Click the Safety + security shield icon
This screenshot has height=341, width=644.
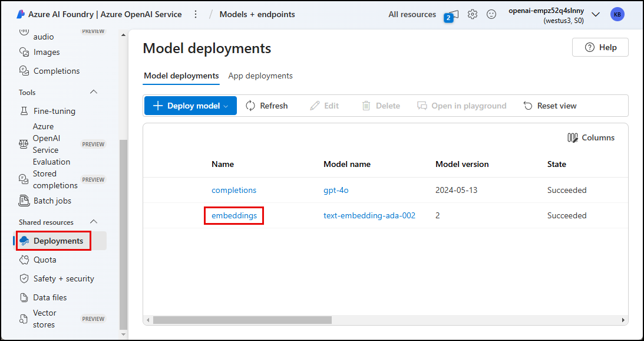(x=24, y=278)
